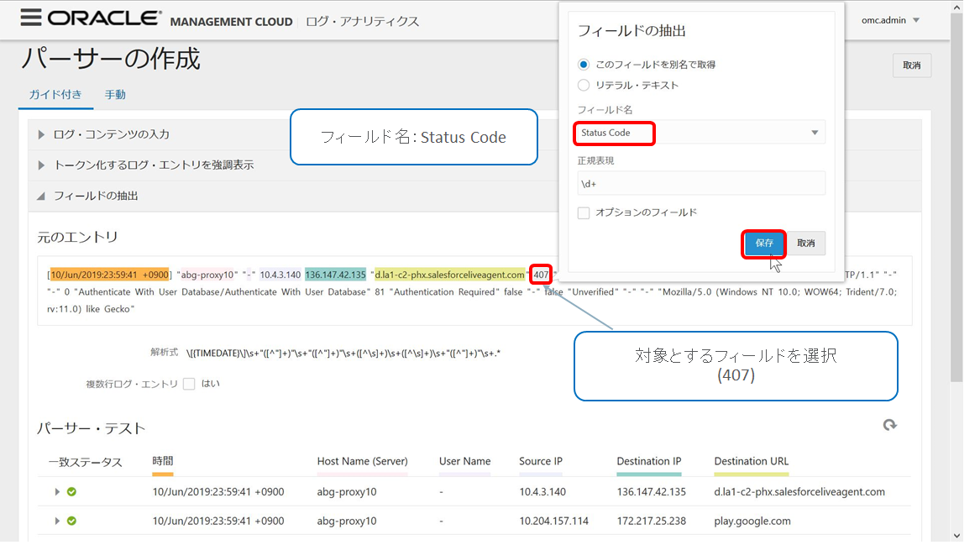Expand 'トークン化するログ・エントリを強調表示' section
The width and height of the screenshot is (980, 545).
click(x=41, y=165)
